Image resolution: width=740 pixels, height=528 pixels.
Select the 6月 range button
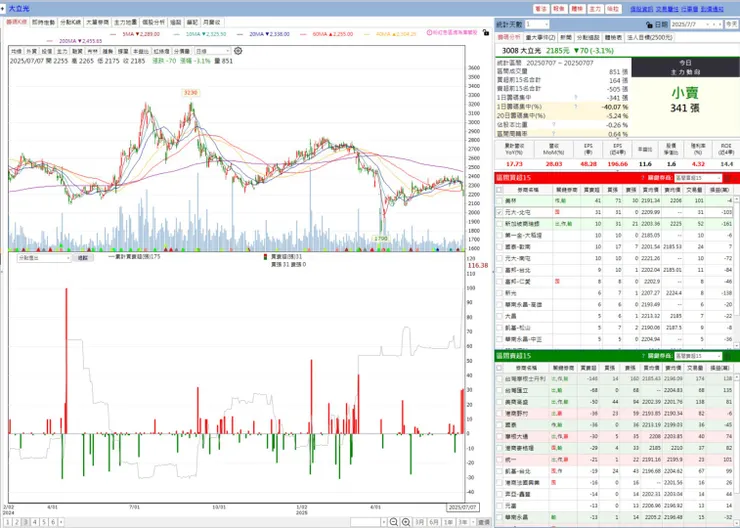click(434, 522)
